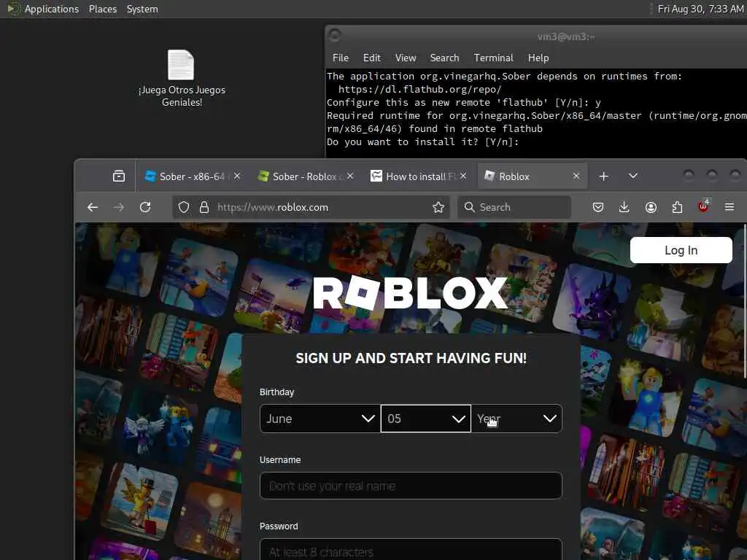Click the red uBlock extension icon
The image size is (747, 560).
pyautogui.click(x=703, y=206)
